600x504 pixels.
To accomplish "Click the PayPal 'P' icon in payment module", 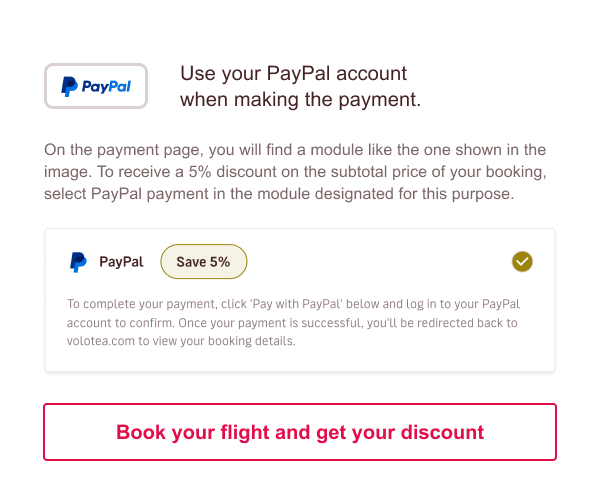I will pos(78,262).
